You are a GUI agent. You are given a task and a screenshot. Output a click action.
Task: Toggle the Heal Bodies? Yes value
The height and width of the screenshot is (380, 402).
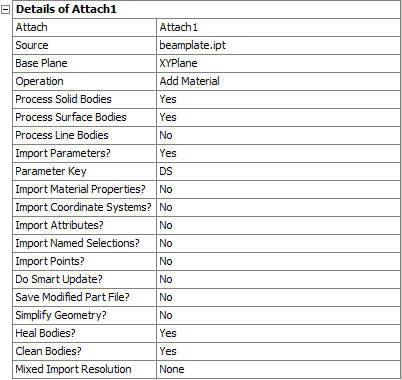[x=278, y=333]
